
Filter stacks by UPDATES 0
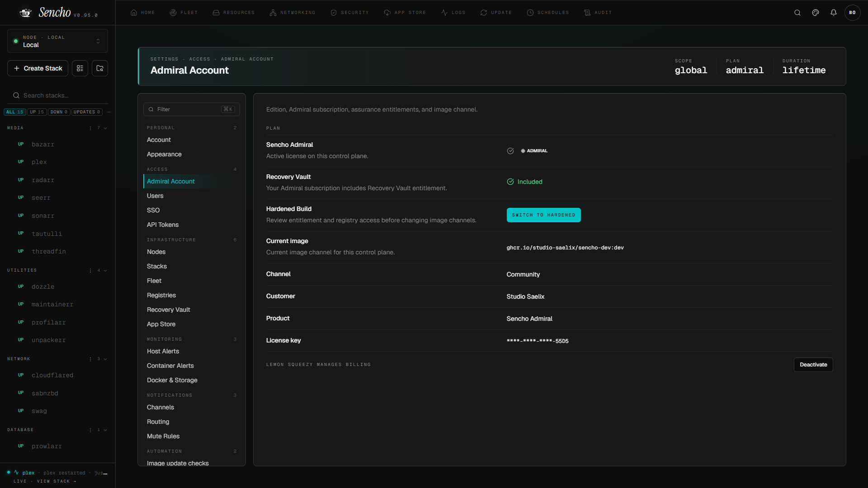coord(87,112)
